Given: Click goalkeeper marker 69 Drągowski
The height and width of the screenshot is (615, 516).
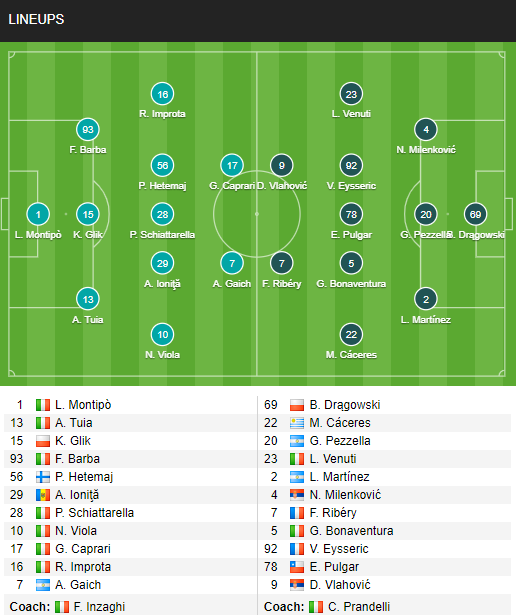Looking at the screenshot, I should click(x=475, y=214).
